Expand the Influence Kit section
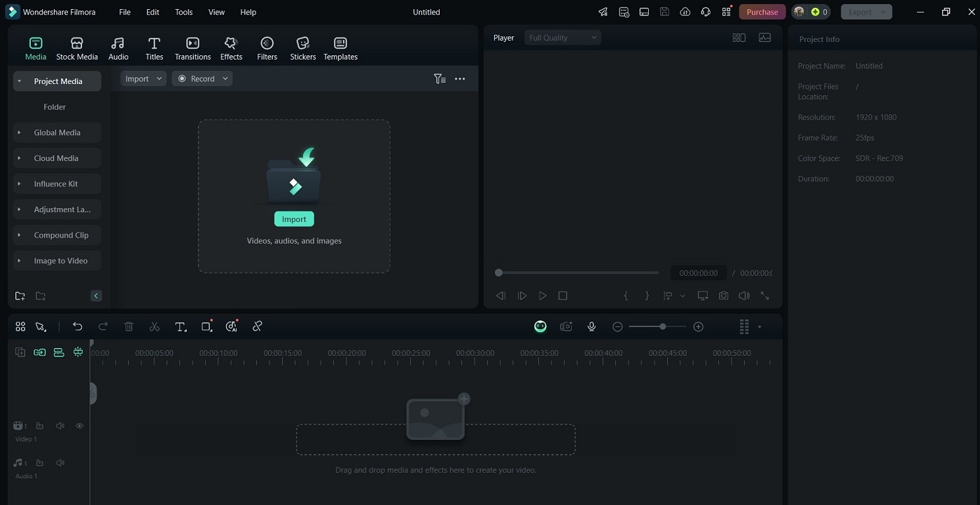Viewport: 980px width, 505px height. click(x=19, y=184)
